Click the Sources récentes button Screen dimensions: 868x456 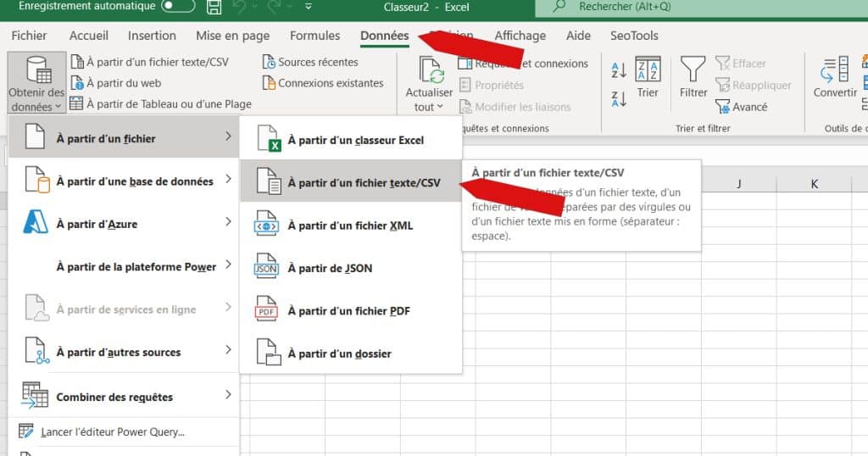click(x=310, y=62)
